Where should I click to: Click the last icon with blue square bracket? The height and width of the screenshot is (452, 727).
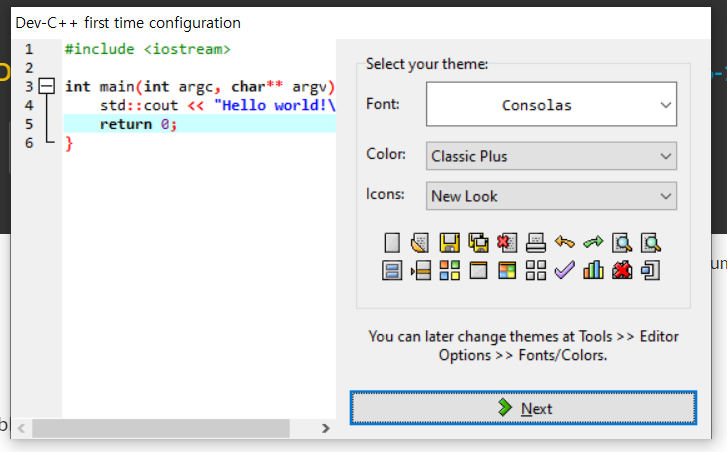650,270
